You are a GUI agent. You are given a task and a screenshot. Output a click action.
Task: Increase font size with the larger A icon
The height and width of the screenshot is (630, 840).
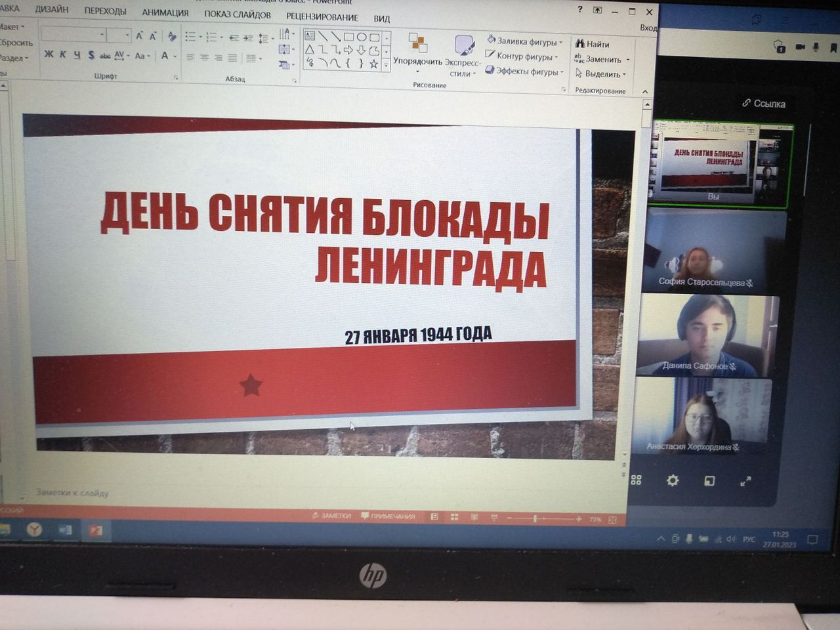point(139,36)
